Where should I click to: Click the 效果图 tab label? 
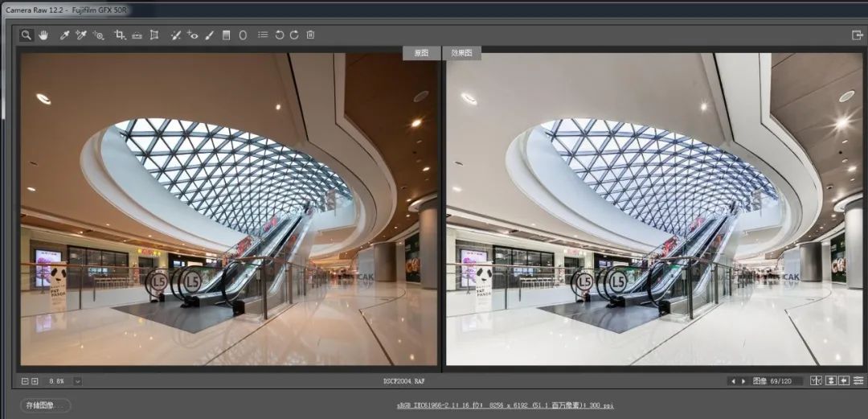(x=461, y=53)
